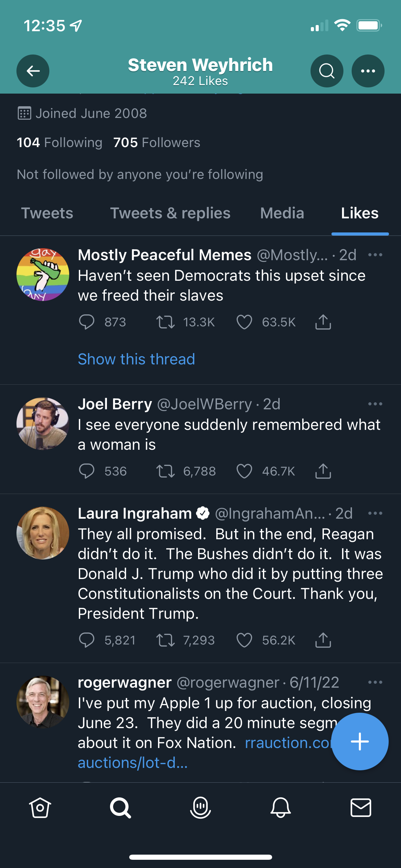Switch to the Media tab
Viewport: 401px width, 868px height.
[282, 213]
